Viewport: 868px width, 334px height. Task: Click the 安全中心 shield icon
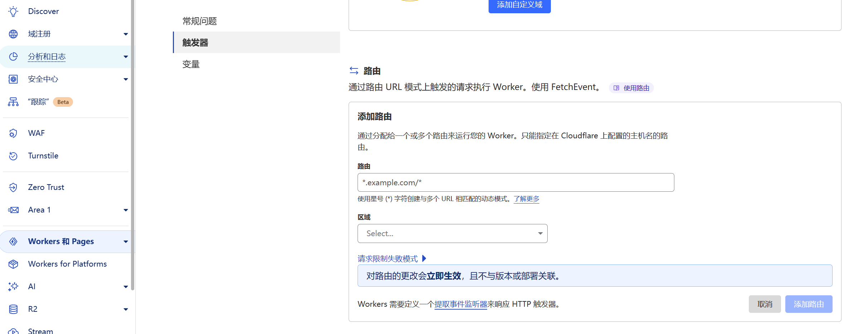[x=13, y=79]
